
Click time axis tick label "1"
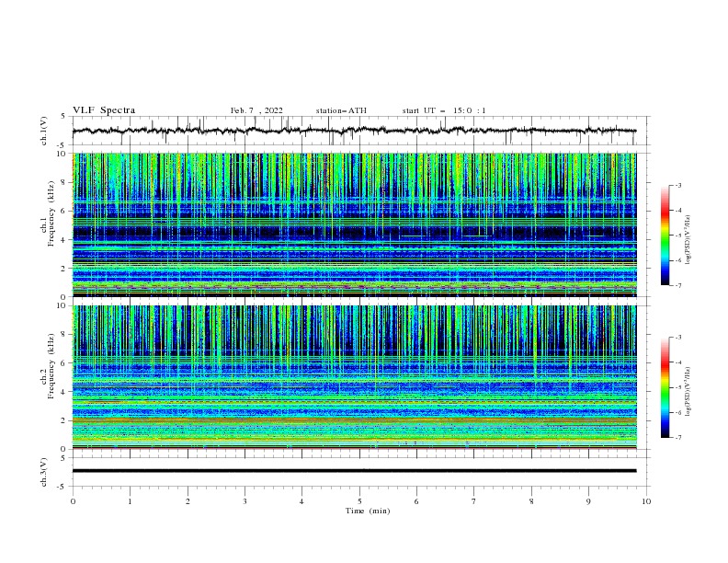(130, 501)
